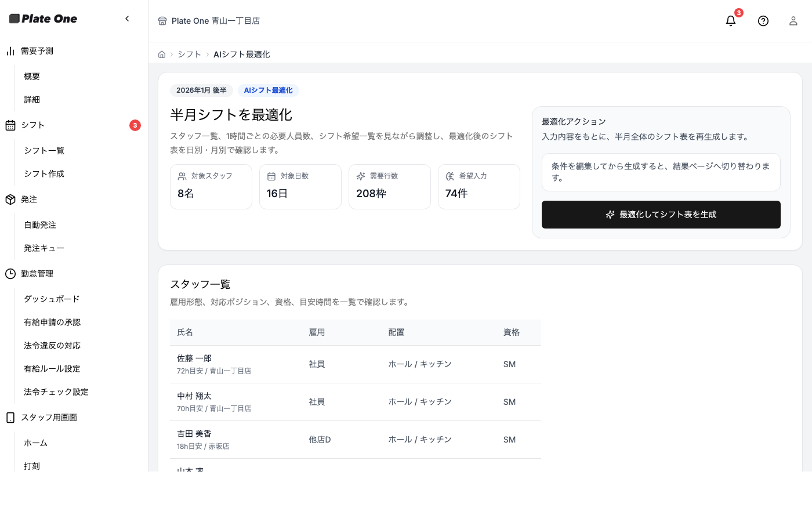Click 他店D in 吉田 美香 row
Viewport: 812px width, 522px height.
[x=320, y=440]
